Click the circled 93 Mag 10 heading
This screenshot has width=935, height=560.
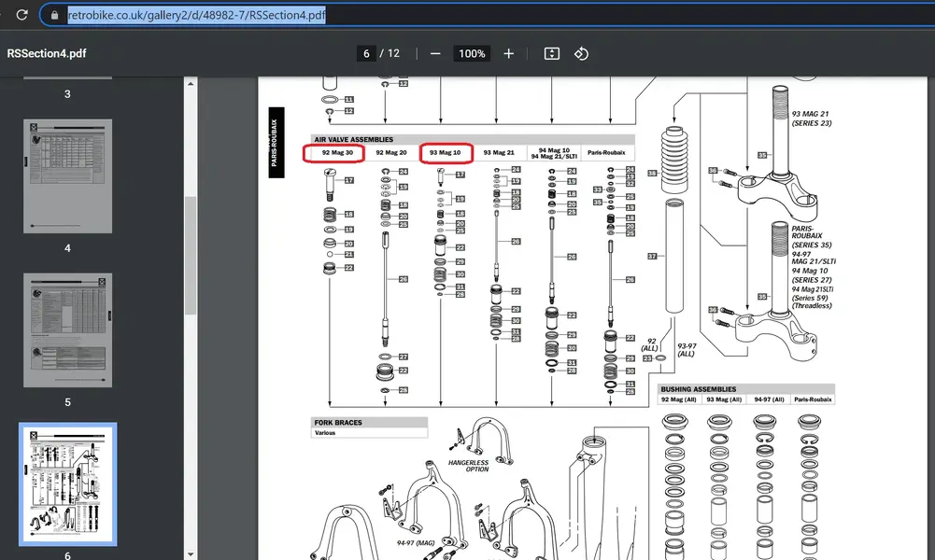[446, 152]
